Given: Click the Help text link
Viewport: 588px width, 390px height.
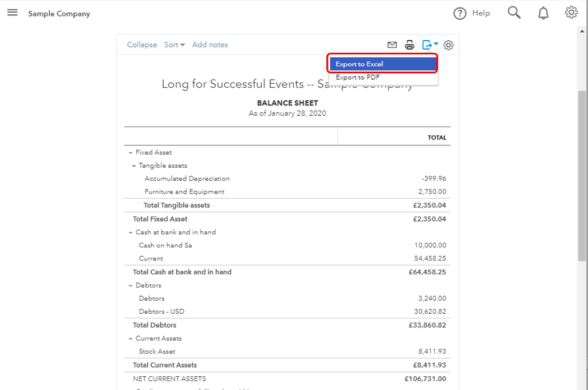Looking at the screenshot, I should pos(481,13).
